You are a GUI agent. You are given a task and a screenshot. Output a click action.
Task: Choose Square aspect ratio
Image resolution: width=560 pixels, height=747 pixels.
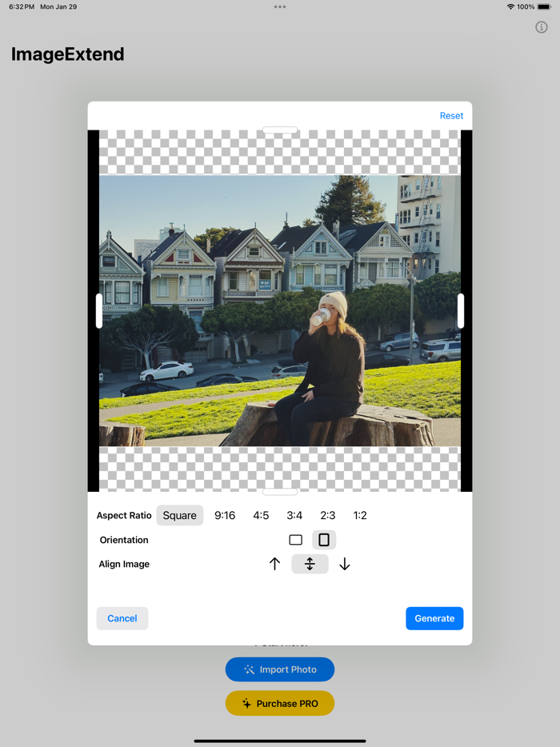[180, 516]
